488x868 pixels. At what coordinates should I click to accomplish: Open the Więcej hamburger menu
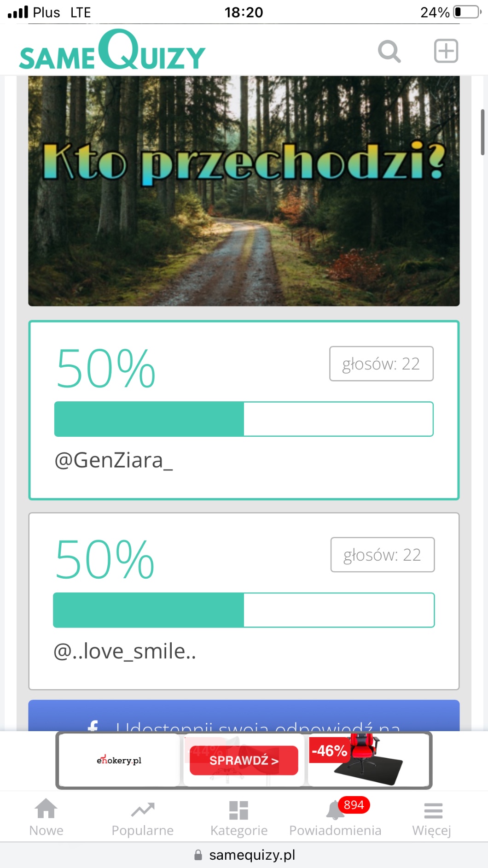point(433,810)
